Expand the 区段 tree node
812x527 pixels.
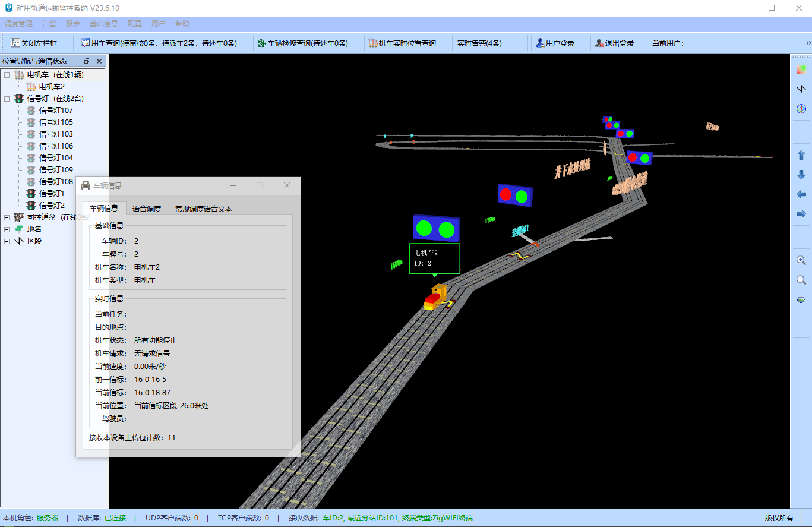coord(7,241)
